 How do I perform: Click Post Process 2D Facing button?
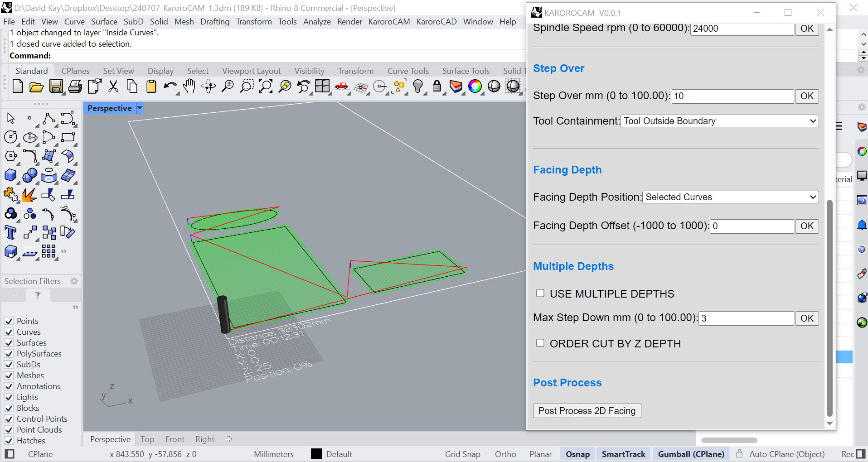[x=587, y=411]
